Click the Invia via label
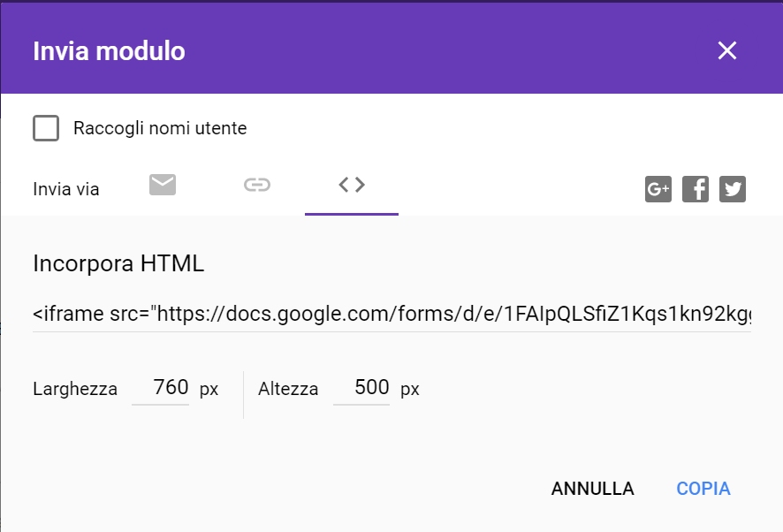This screenshot has width=783, height=532. tap(66, 189)
